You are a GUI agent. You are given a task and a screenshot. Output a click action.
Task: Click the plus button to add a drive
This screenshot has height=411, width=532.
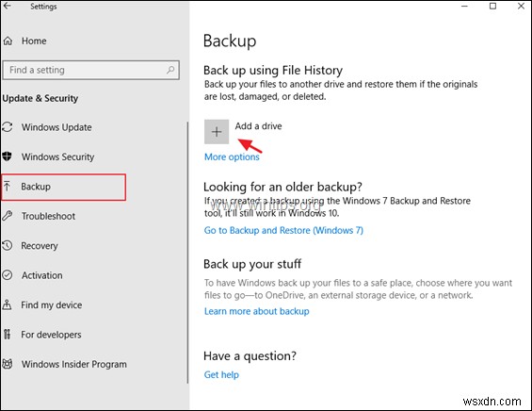(x=217, y=132)
